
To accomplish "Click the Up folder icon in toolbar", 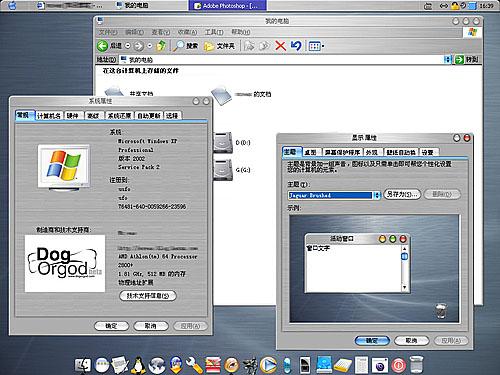I will 161,46.
